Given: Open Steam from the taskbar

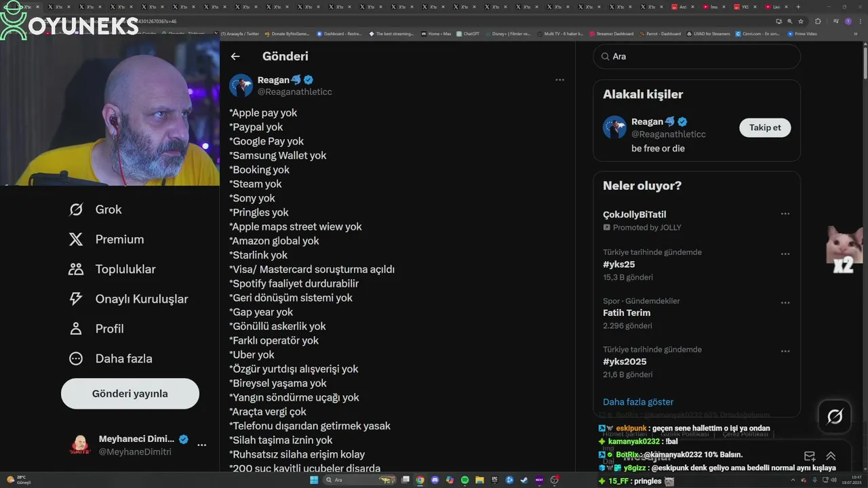Looking at the screenshot, I should pyautogui.click(x=524, y=480).
